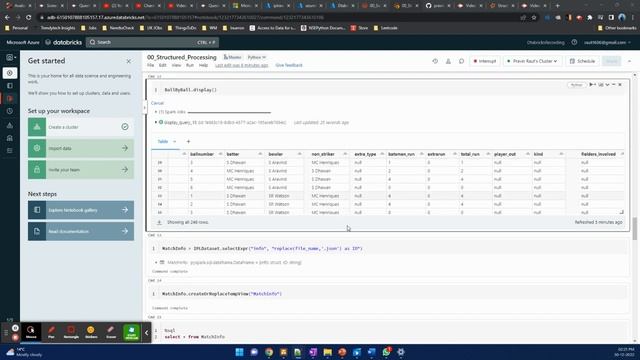Select the Table result tab
640x360 pixels.
pyautogui.click(x=162, y=141)
